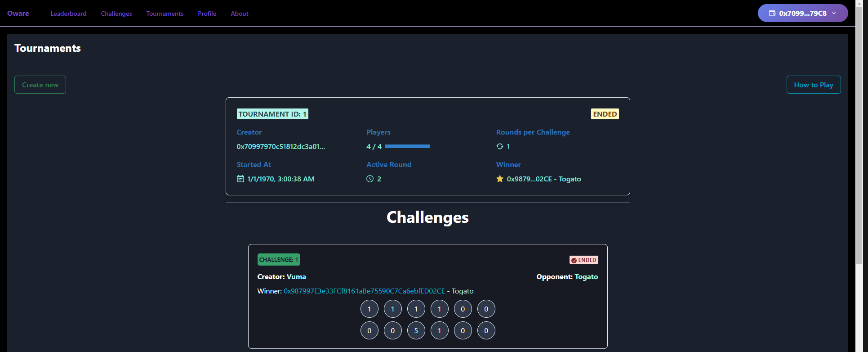Open the Profile page link
Screen dimensions: 868x352
207,14
